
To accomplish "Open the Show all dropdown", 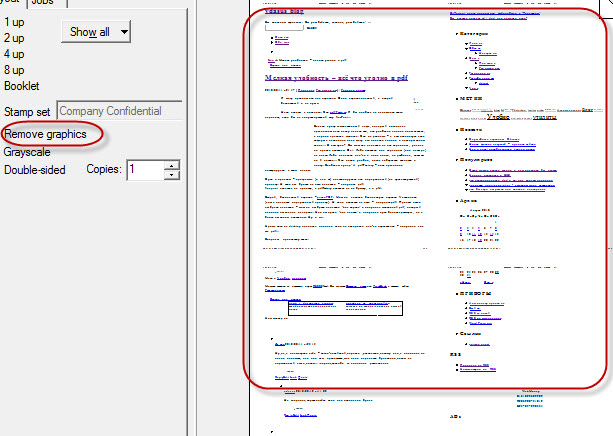I will (90, 32).
